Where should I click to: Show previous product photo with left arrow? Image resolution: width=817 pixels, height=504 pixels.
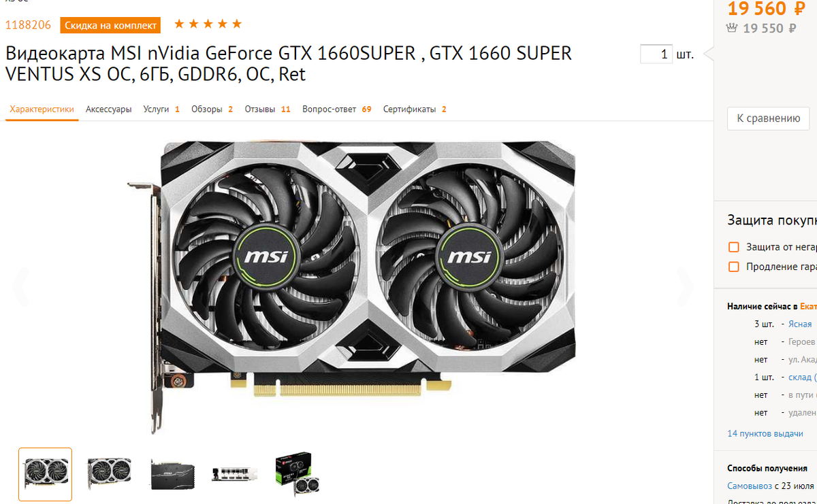[21, 287]
